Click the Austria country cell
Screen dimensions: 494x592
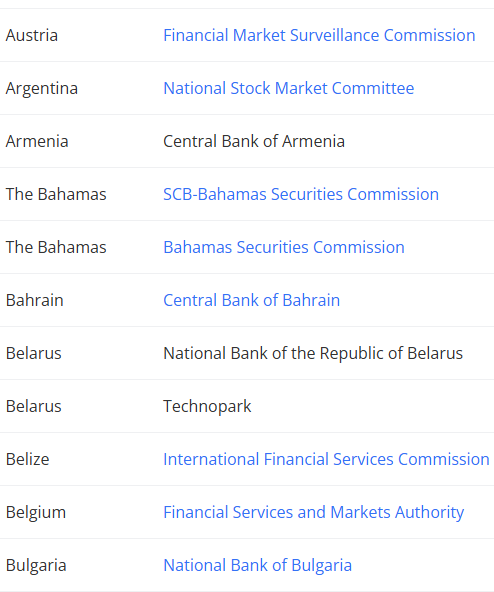[x=32, y=35]
